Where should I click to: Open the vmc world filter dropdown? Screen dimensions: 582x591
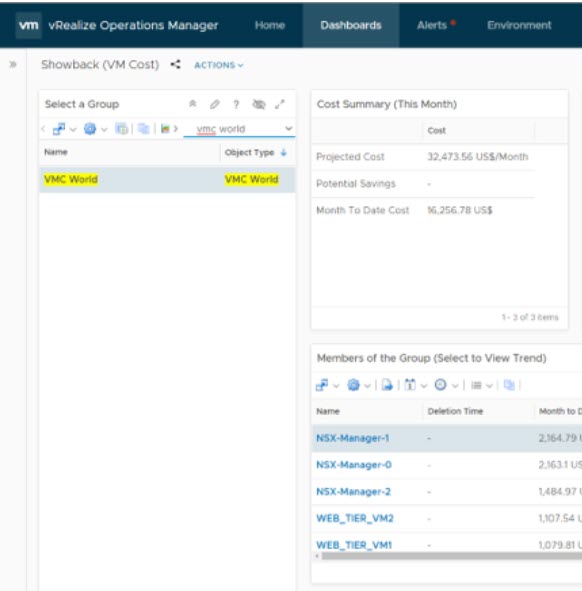click(288, 129)
